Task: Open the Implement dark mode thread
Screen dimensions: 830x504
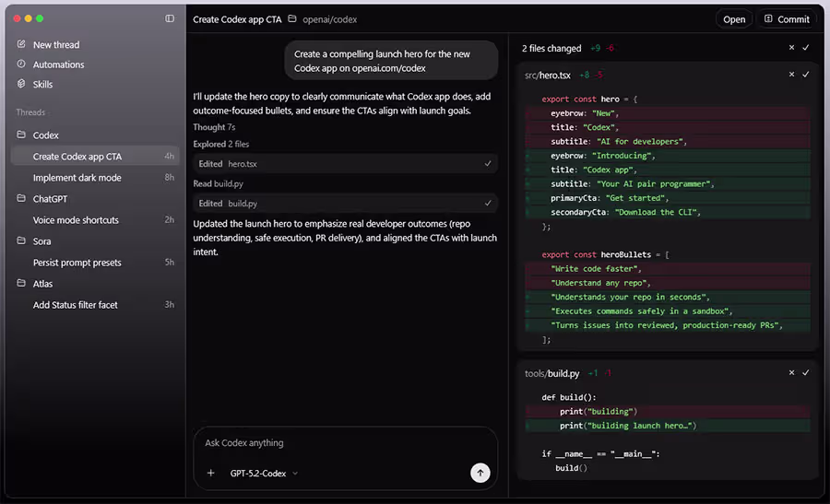Action: (95, 178)
